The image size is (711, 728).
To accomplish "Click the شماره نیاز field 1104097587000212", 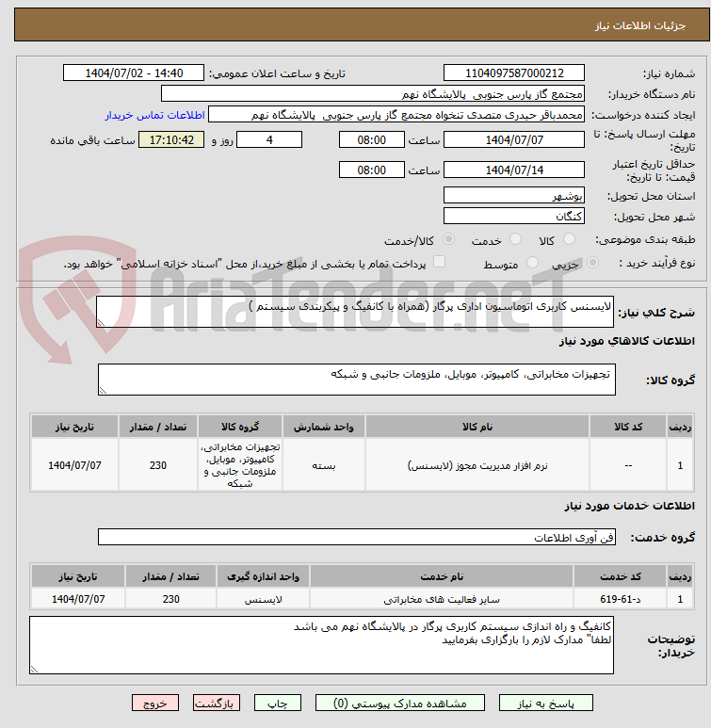I will pyautogui.click(x=513, y=73).
